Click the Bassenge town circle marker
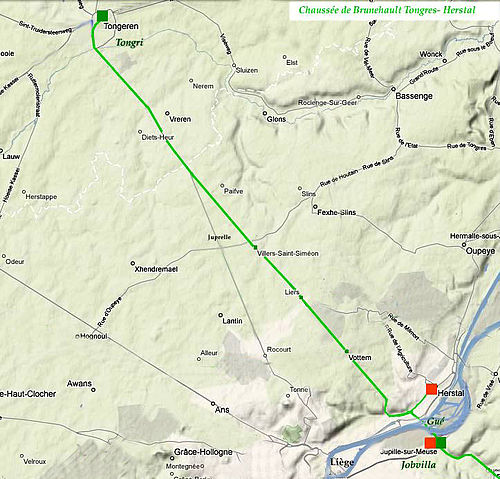 tap(393, 89)
